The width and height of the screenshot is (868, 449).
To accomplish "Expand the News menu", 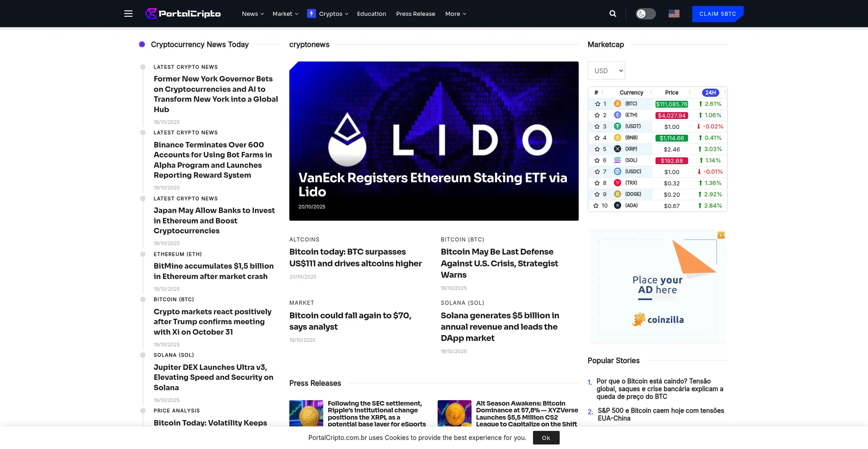I will (x=253, y=14).
